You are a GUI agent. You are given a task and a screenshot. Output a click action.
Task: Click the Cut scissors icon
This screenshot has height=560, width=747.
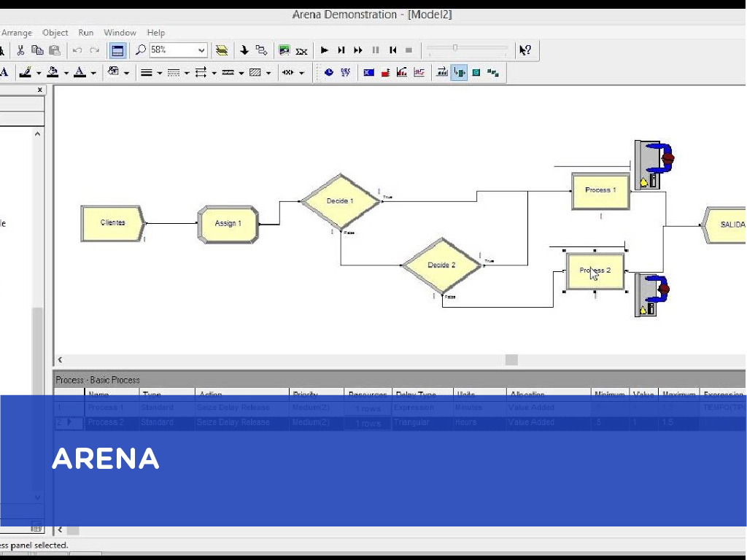[20, 50]
